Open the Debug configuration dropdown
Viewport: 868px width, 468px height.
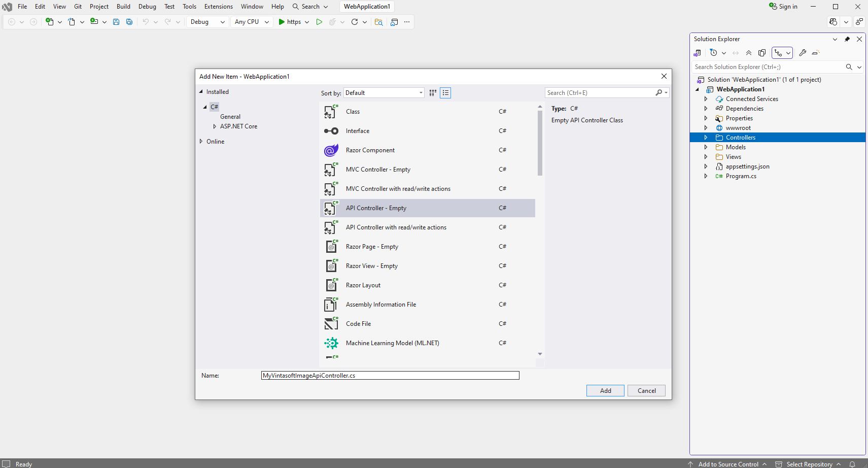[x=207, y=22]
